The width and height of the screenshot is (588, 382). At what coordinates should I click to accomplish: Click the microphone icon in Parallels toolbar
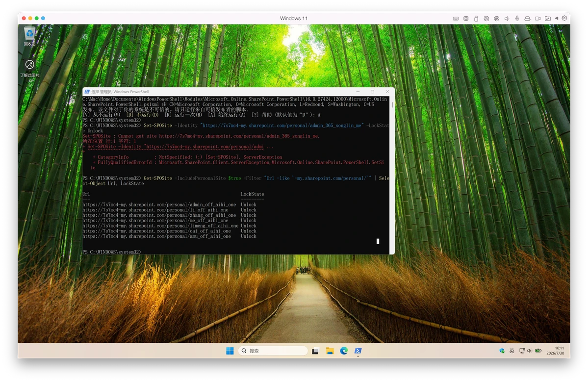[517, 18]
